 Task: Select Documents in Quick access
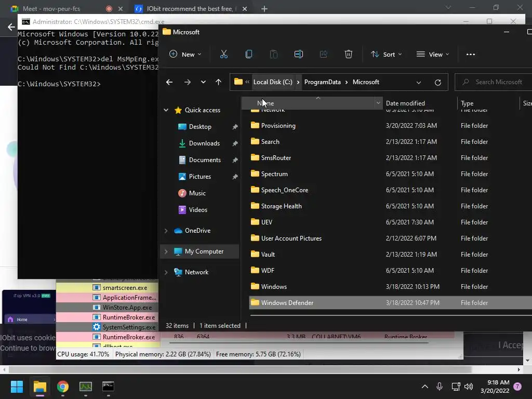(x=205, y=160)
